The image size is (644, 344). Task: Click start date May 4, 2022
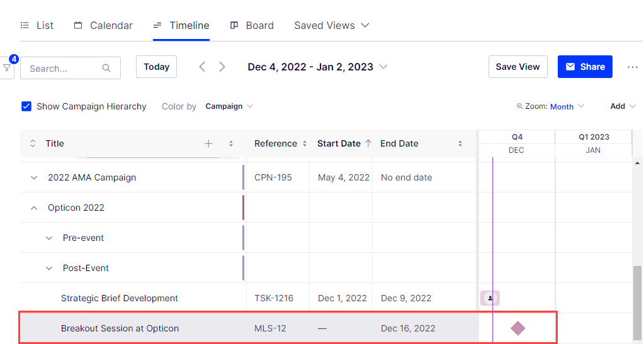[x=344, y=177]
